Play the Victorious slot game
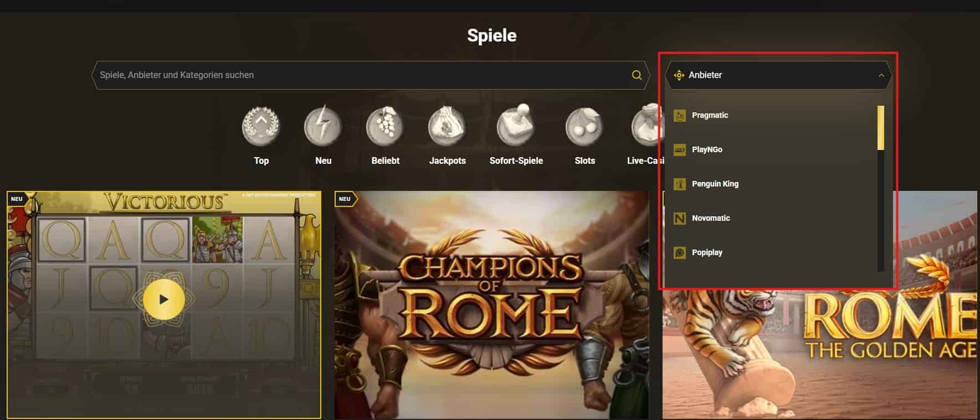The image size is (980, 420). pyautogui.click(x=163, y=299)
